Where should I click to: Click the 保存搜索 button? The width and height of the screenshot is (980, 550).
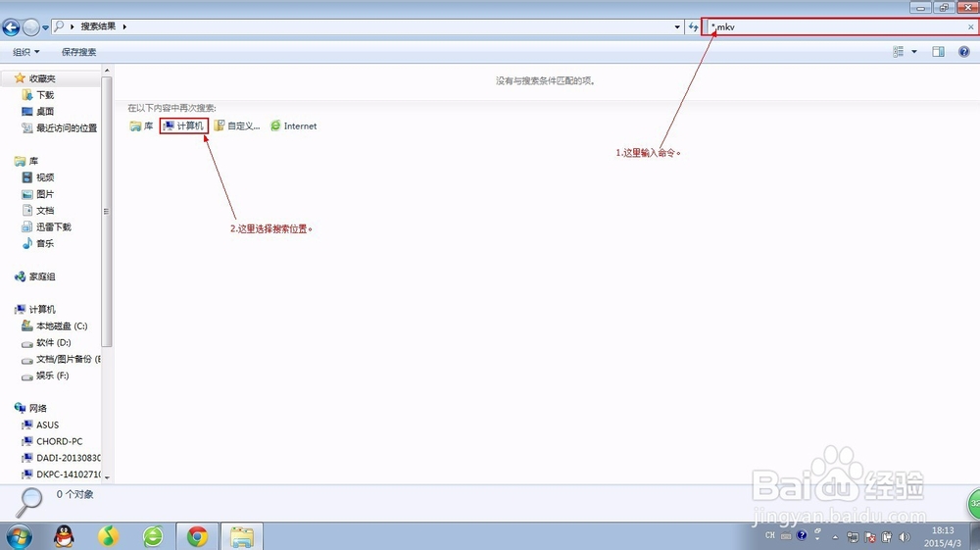click(x=78, y=52)
